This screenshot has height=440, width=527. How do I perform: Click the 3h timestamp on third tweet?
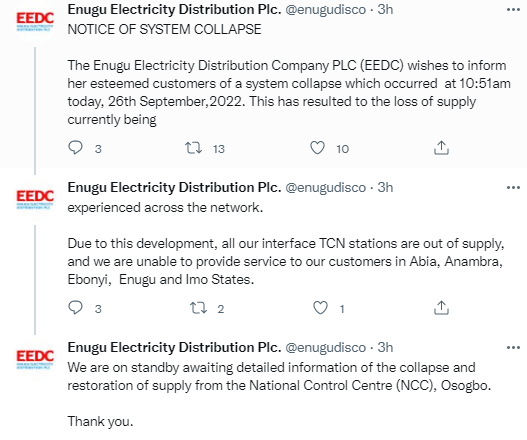click(x=385, y=348)
